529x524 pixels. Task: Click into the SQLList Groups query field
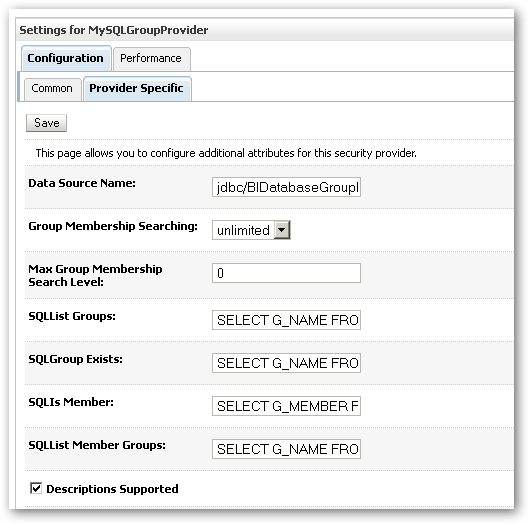pyautogui.click(x=286, y=320)
